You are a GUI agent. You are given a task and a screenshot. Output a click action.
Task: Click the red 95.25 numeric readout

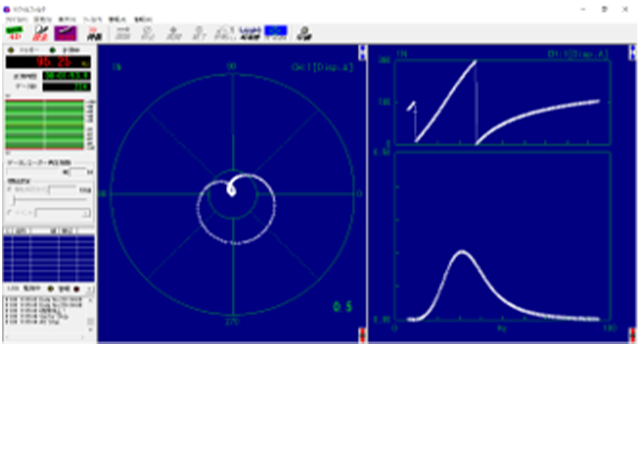48,62
